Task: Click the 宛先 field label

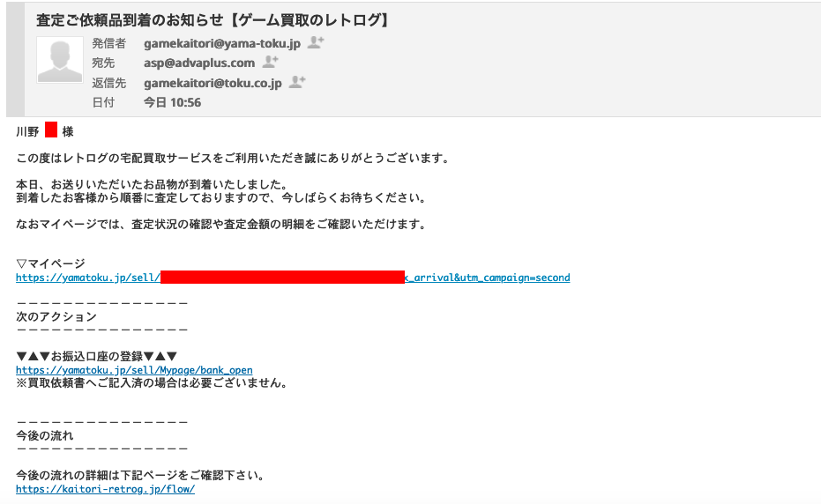Action: pos(103,63)
